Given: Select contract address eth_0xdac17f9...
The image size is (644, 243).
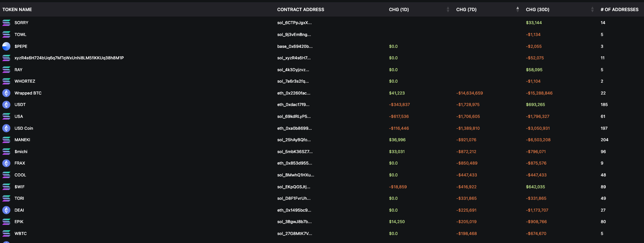Looking at the screenshot, I should (293, 105).
